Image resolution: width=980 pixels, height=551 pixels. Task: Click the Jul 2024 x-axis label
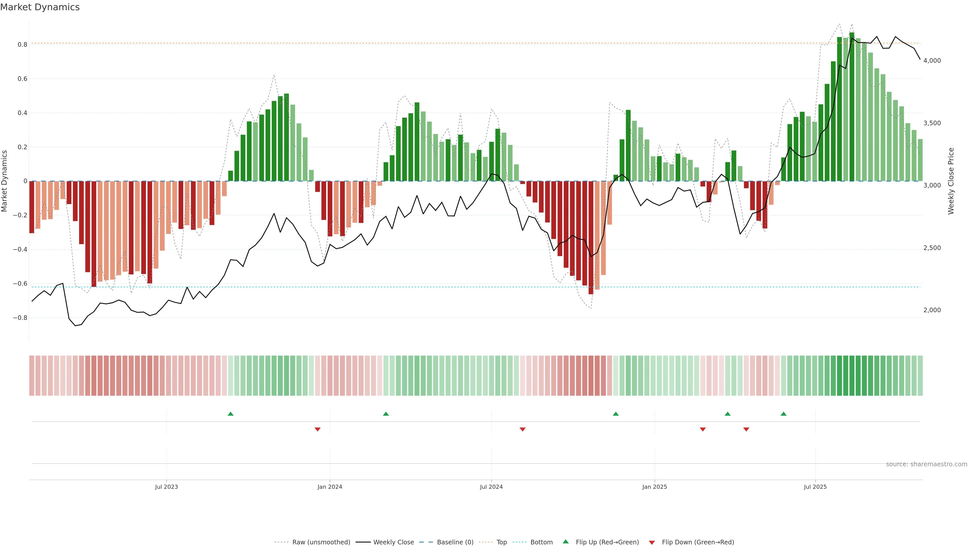point(491,487)
